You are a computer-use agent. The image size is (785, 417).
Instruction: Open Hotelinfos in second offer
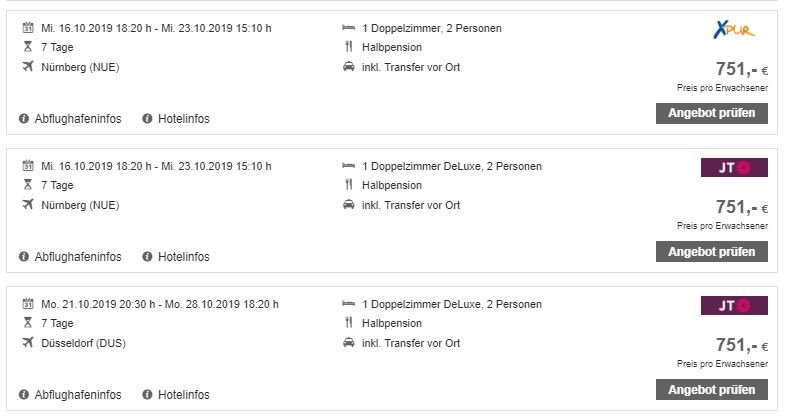pos(184,257)
